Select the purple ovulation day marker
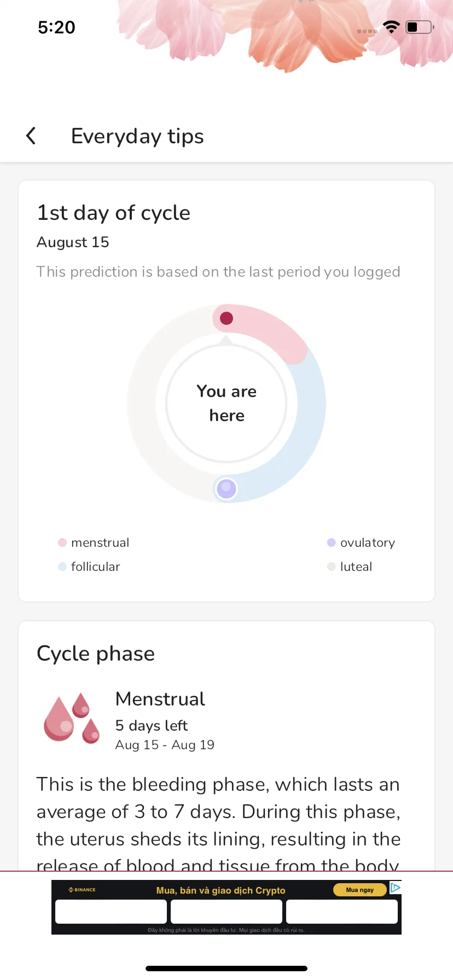The height and width of the screenshot is (980, 453). (226, 489)
